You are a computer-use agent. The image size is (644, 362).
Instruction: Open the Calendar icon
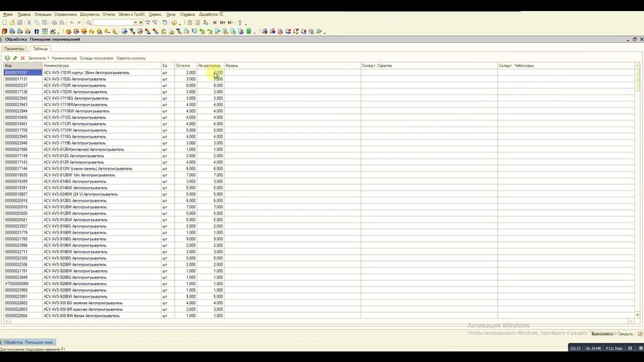coord(198,23)
